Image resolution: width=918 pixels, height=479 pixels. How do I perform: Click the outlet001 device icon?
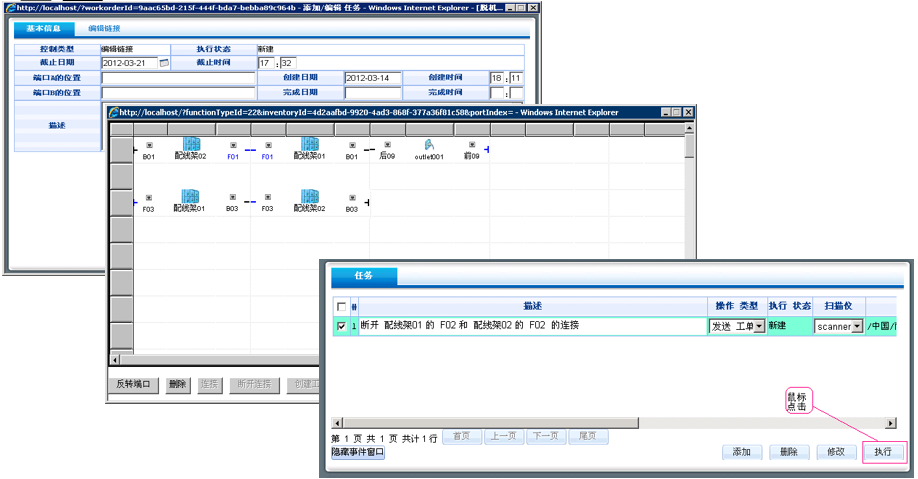(428, 146)
